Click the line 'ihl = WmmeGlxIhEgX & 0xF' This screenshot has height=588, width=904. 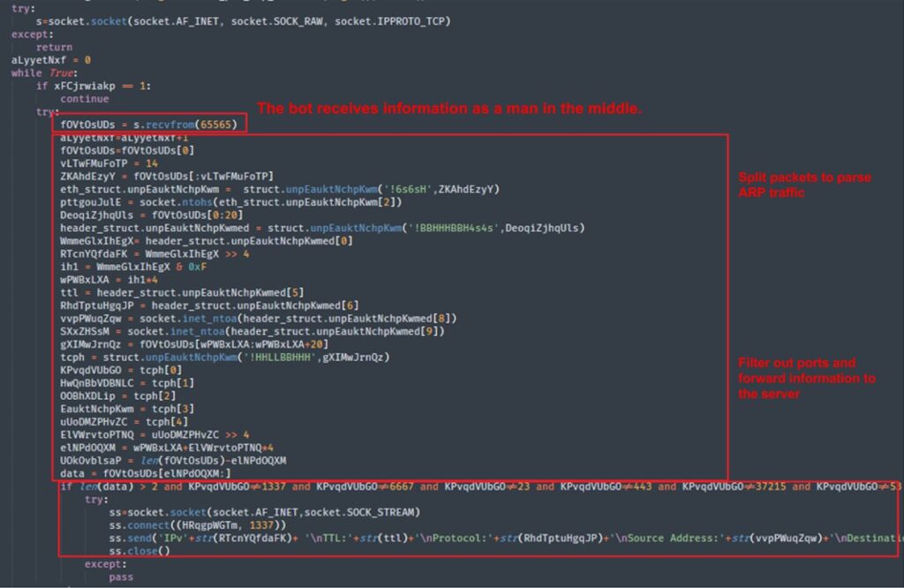(x=133, y=267)
